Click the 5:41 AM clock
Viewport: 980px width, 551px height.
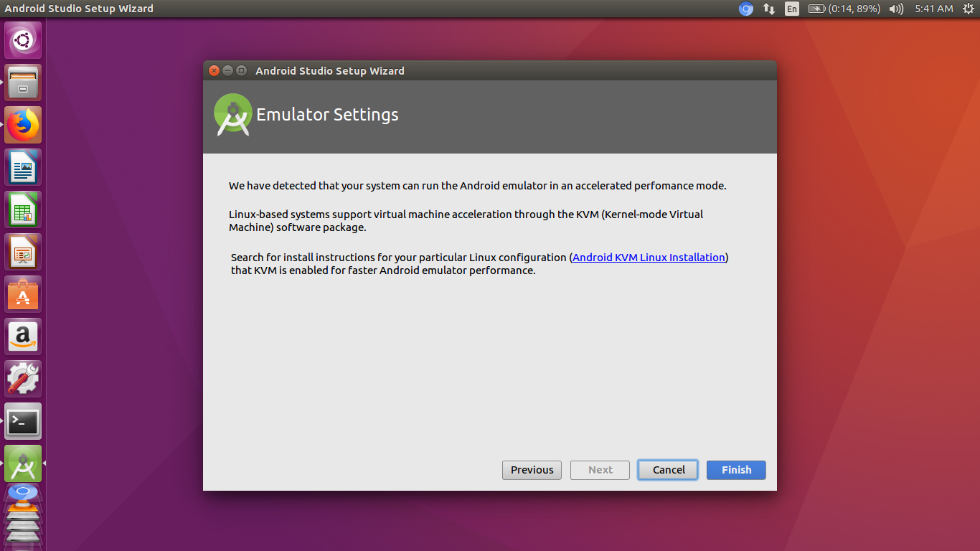(x=934, y=9)
